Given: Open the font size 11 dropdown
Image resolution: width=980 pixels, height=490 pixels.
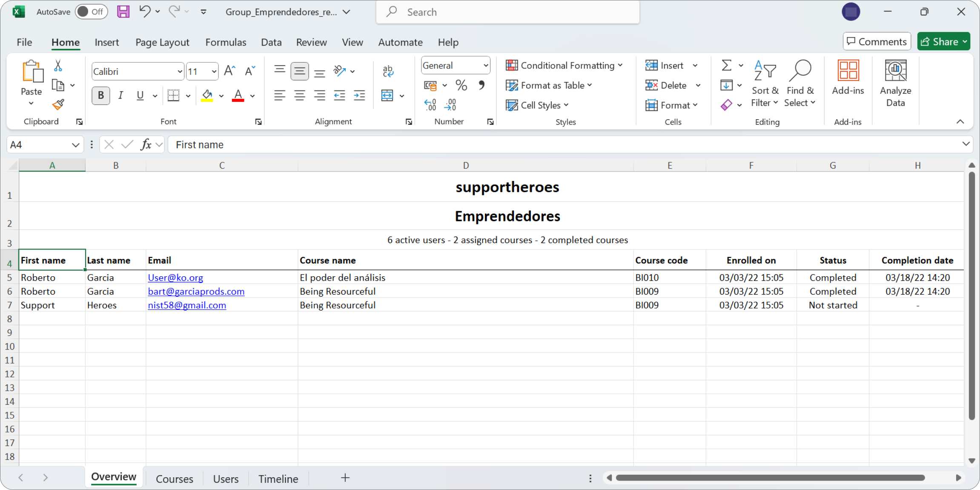Looking at the screenshot, I should click(214, 72).
